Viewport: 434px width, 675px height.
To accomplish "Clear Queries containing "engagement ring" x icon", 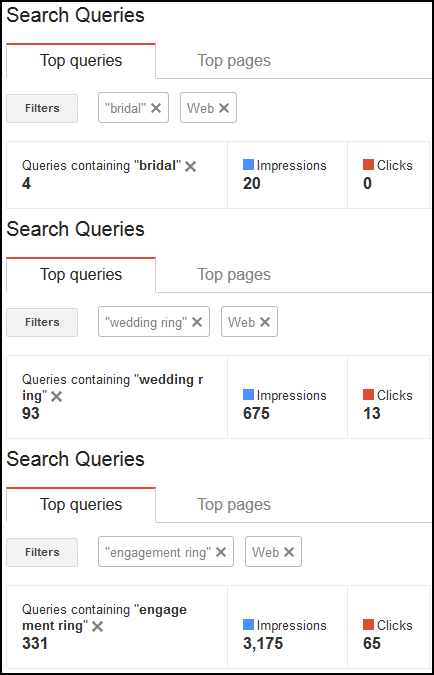I will pyautogui.click(x=98, y=626).
